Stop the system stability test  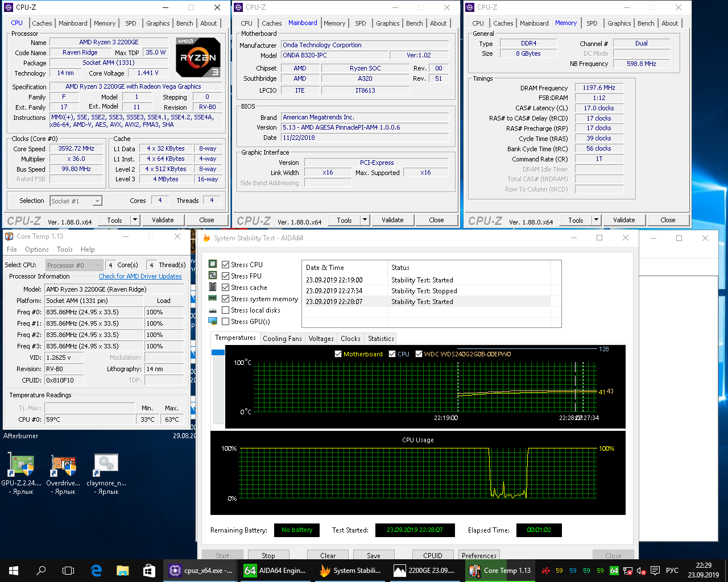(268, 555)
